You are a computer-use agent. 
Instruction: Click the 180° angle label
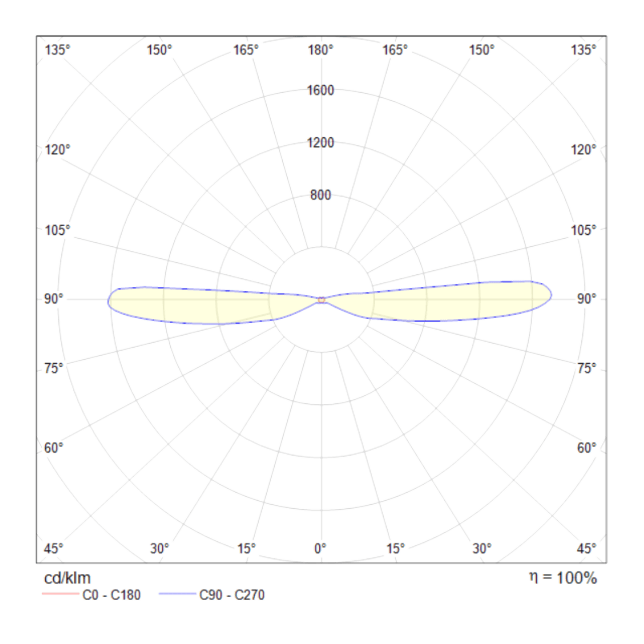(320, 50)
